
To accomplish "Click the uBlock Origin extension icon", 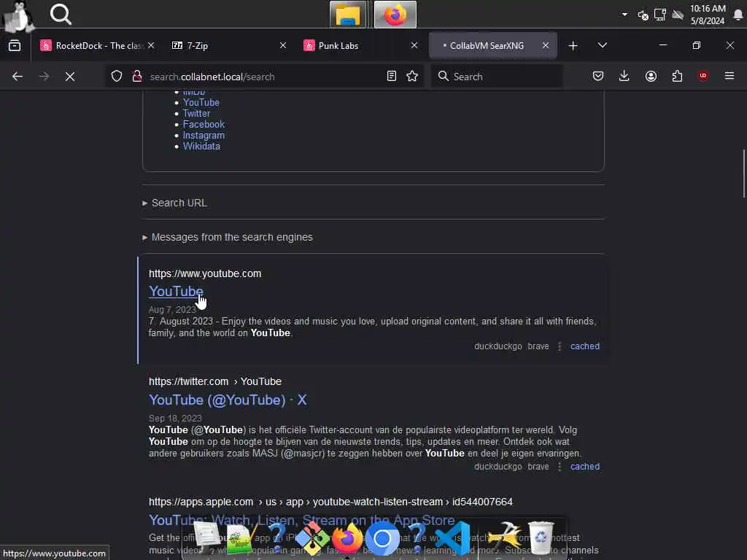I will pos(703,76).
